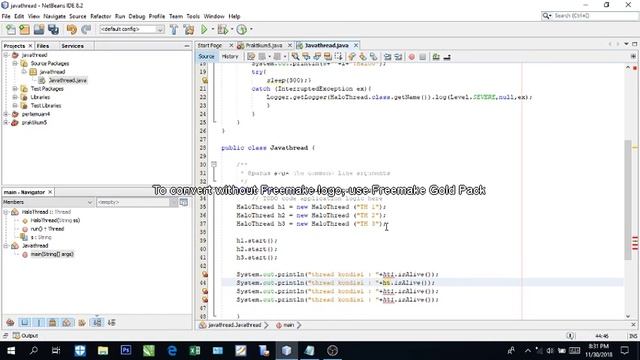This screenshot has width=640, height=360.
Task: Open the Tools menu
Action: [x=193, y=16]
